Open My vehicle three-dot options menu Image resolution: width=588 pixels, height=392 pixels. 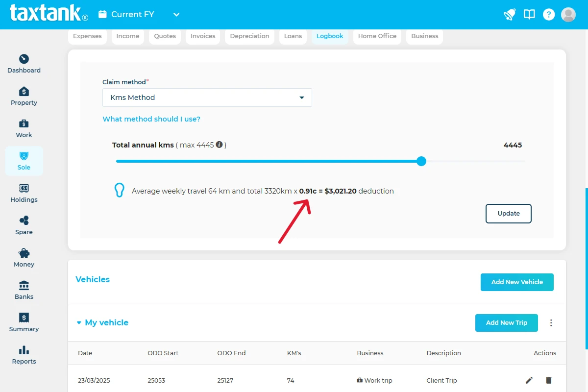coord(551,323)
